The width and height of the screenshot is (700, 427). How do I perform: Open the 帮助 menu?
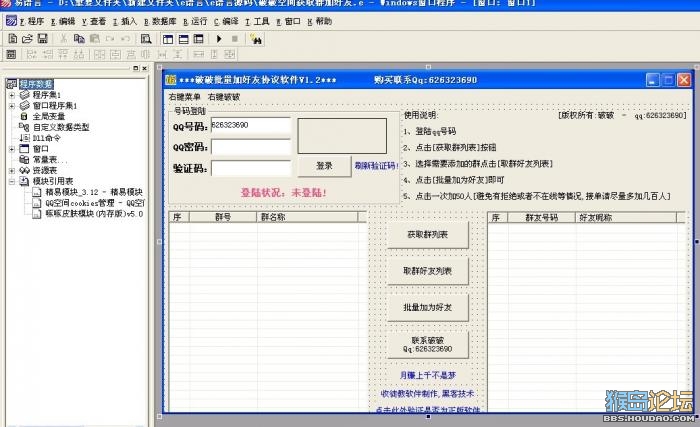pyautogui.click(x=320, y=21)
